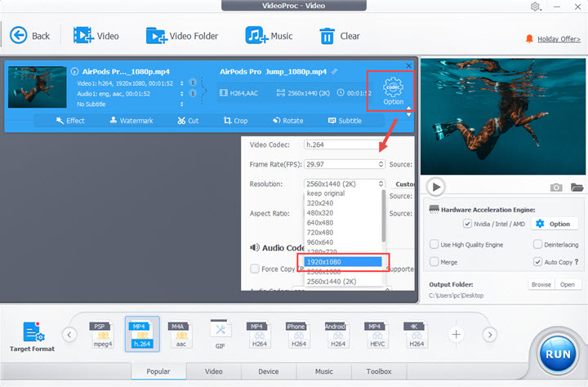Switch to the Music tab

click(x=323, y=371)
